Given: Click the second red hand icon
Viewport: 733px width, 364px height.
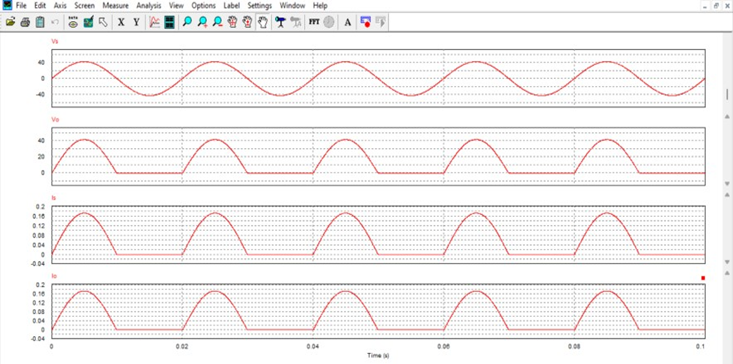Looking at the screenshot, I should tap(247, 21).
